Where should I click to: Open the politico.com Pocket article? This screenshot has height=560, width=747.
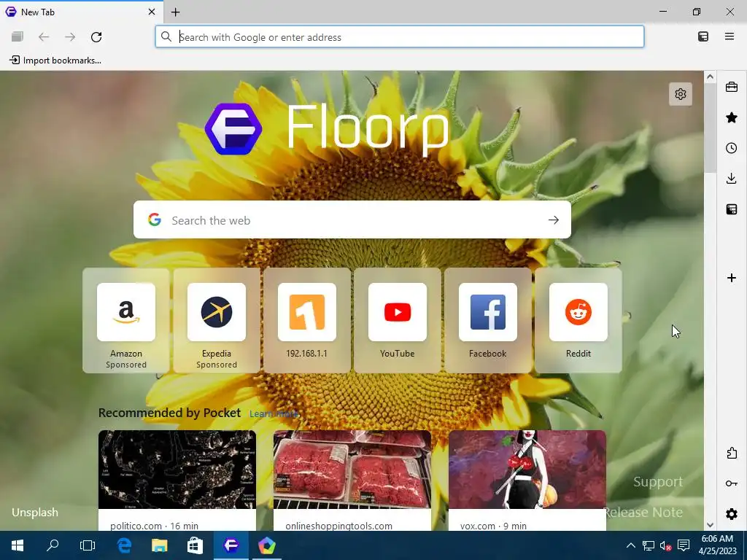(x=177, y=481)
